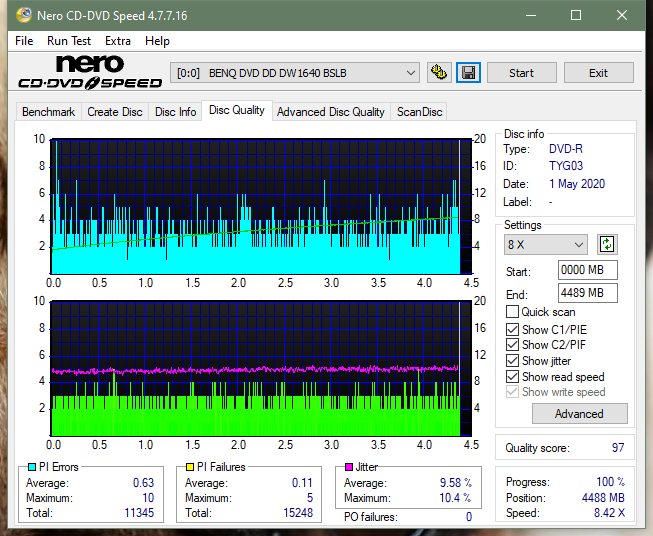
Task: Click PI Errors total 11345
Action: (x=139, y=513)
